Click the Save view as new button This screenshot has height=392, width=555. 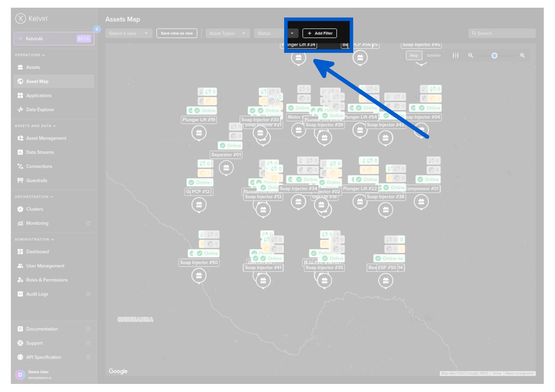177,33
